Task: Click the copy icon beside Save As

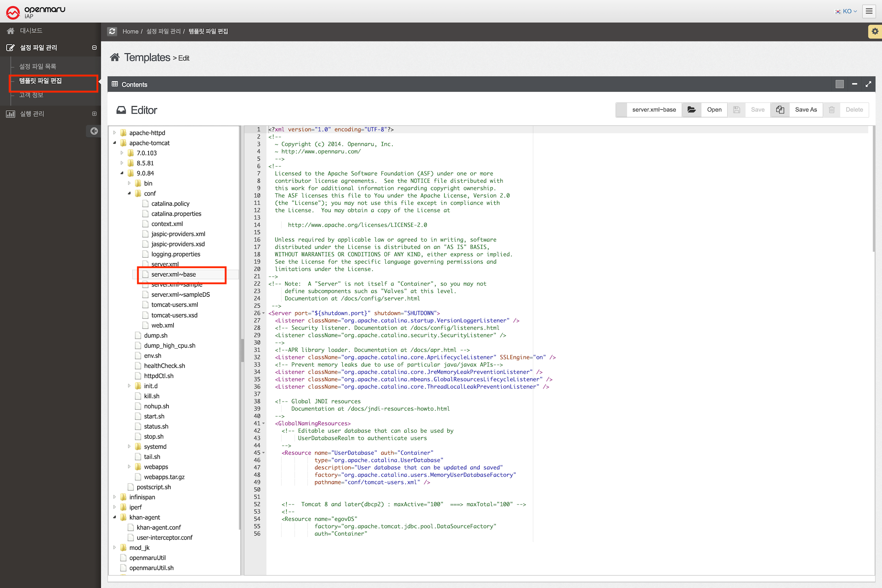Action: point(780,110)
